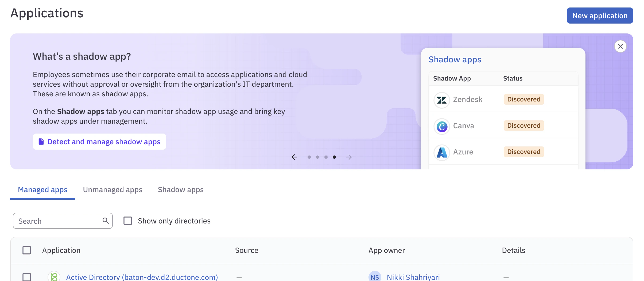Go back a slide with the left arrow

[x=294, y=157]
